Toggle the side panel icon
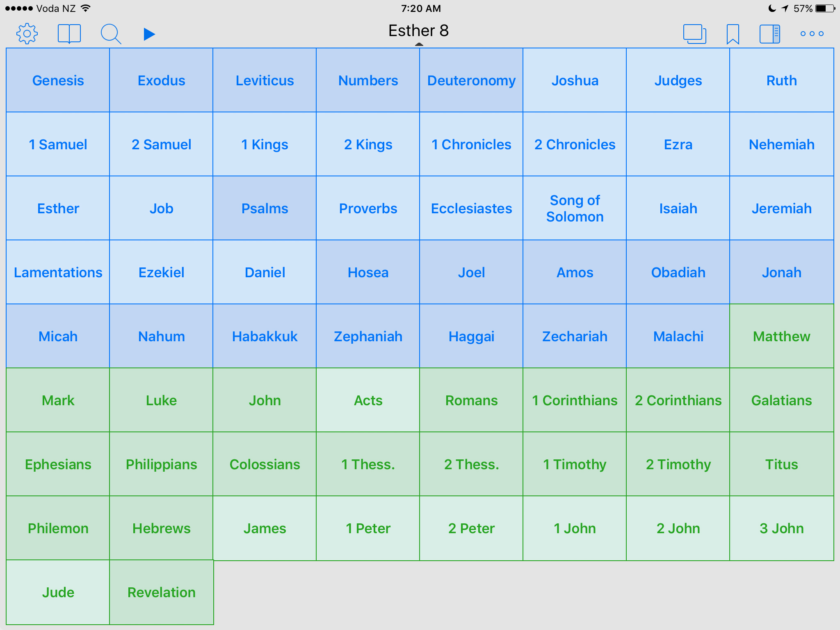 tap(769, 34)
